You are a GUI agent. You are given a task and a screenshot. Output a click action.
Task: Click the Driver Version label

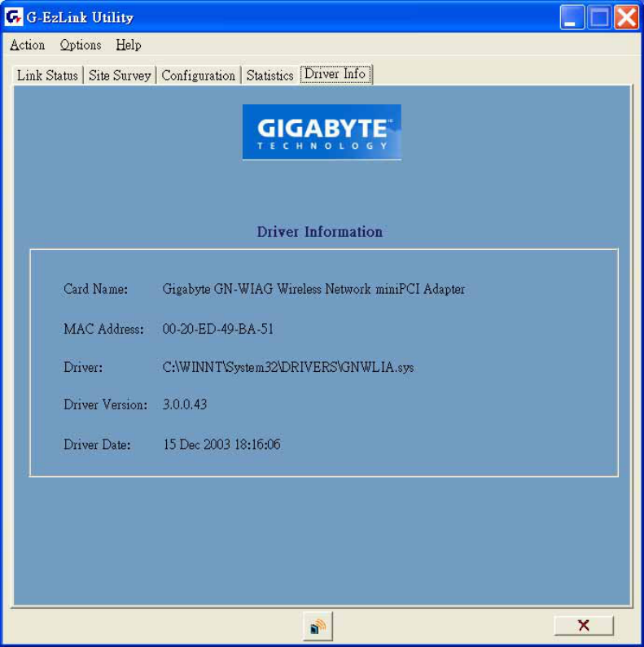point(105,404)
